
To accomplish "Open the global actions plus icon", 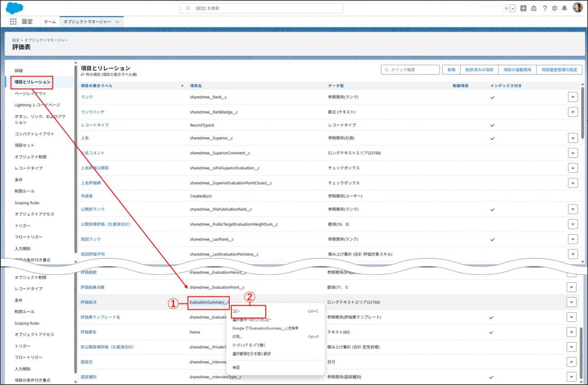I will click(523, 8).
